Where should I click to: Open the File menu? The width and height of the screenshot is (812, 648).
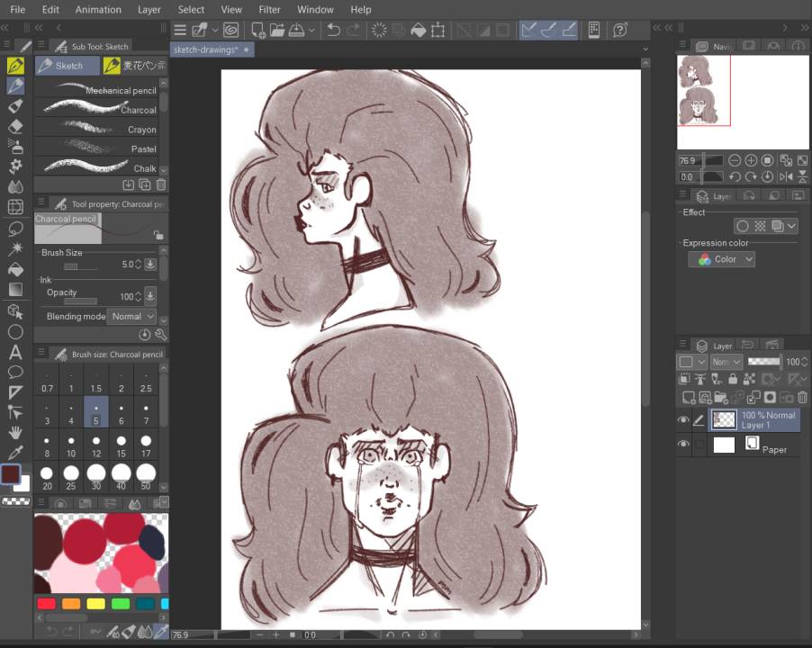click(18, 9)
